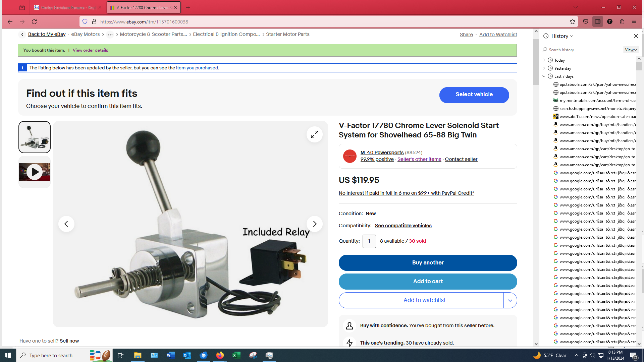Viewport: 644px width, 362px height.
Task: Collapse the Last 7 days group
Action: pos(544,76)
